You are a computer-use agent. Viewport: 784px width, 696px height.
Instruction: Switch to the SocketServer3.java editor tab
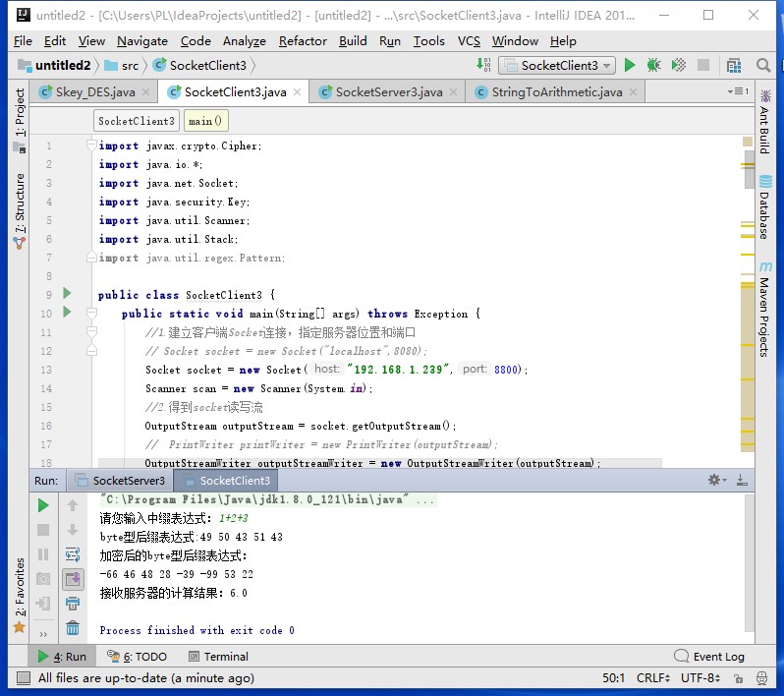[x=388, y=92]
